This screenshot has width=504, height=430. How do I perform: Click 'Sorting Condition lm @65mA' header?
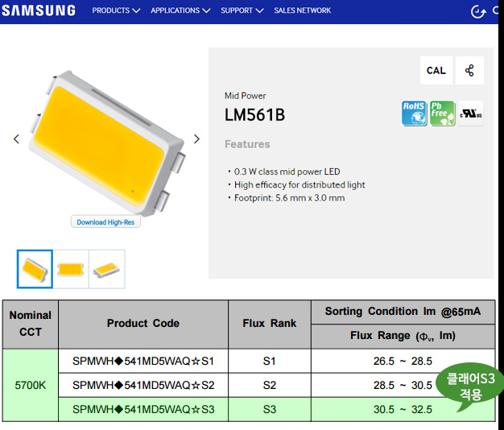click(403, 312)
